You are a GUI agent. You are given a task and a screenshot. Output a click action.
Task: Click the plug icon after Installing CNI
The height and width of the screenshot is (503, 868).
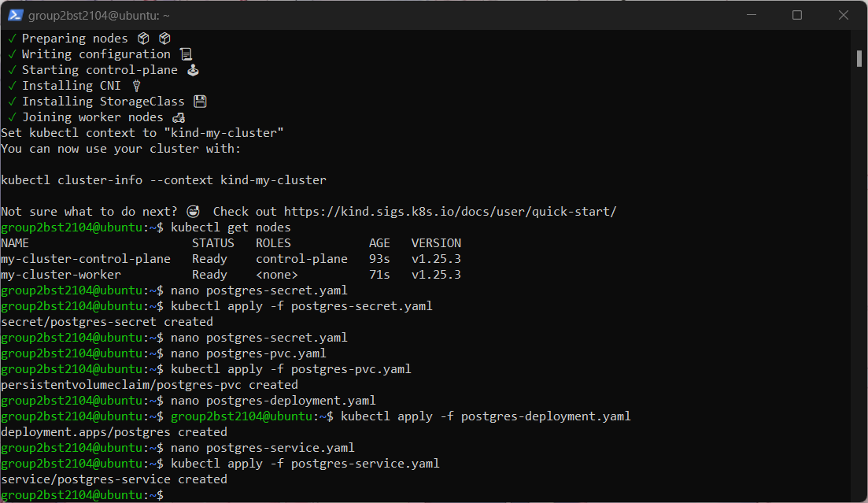pyautogui.click(x=136, y=86)
